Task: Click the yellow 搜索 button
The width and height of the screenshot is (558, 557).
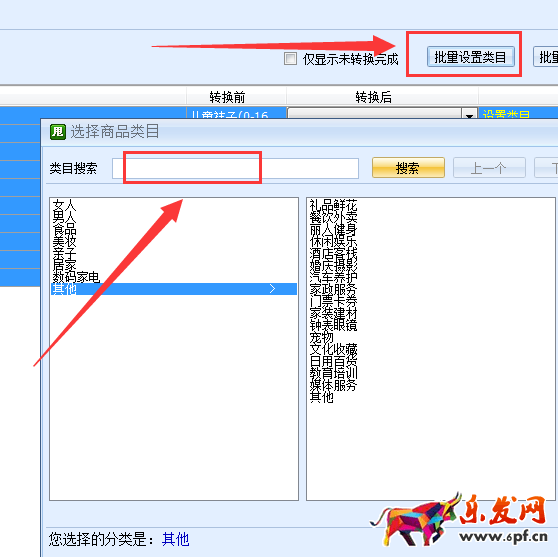Action: 408,168
